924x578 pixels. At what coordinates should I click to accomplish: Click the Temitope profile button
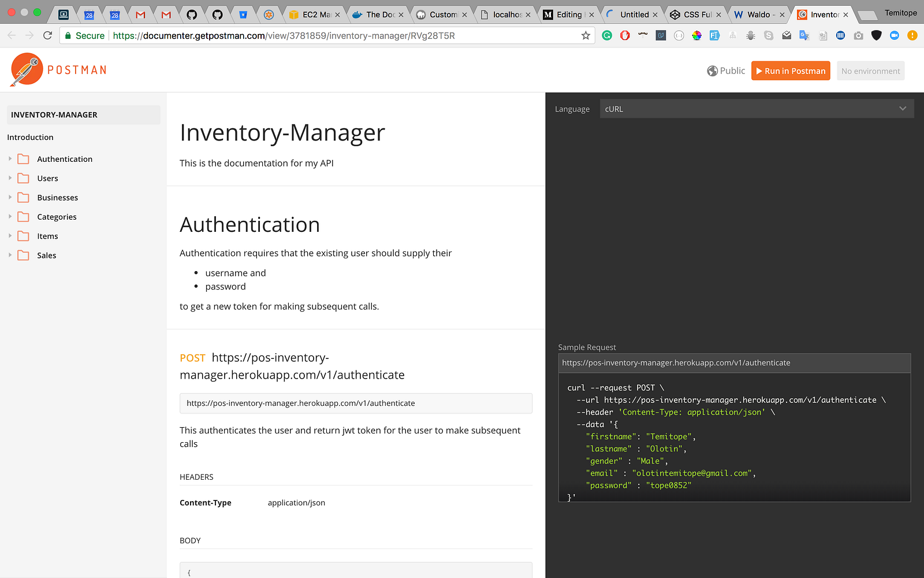[x=900, y=13]
